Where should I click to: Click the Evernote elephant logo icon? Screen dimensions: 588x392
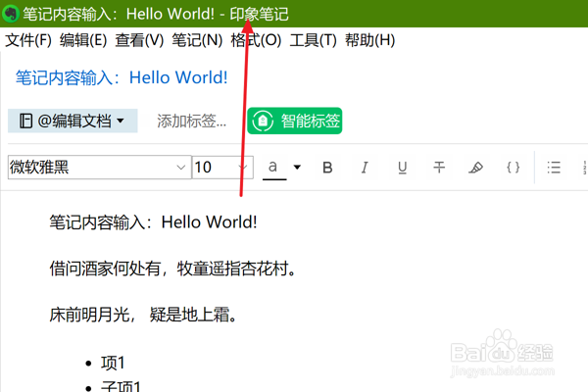coord(10,14)
